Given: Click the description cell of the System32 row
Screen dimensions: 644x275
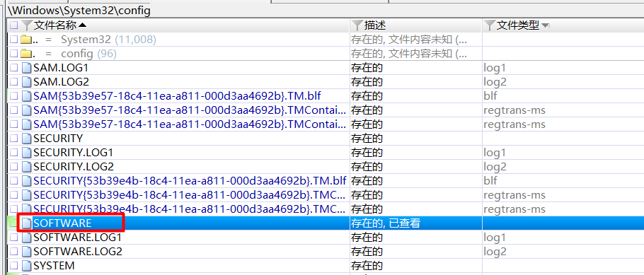Looking at the screenshot, I should [409, 40].
